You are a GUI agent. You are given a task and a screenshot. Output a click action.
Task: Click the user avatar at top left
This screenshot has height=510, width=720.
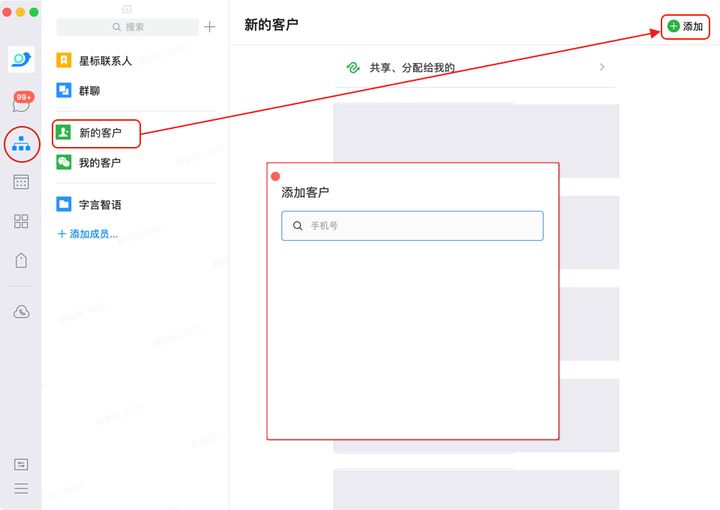(21, 60)
